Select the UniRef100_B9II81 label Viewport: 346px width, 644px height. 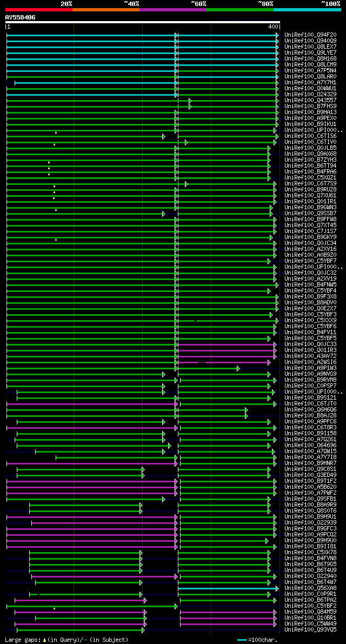[310, 547]
